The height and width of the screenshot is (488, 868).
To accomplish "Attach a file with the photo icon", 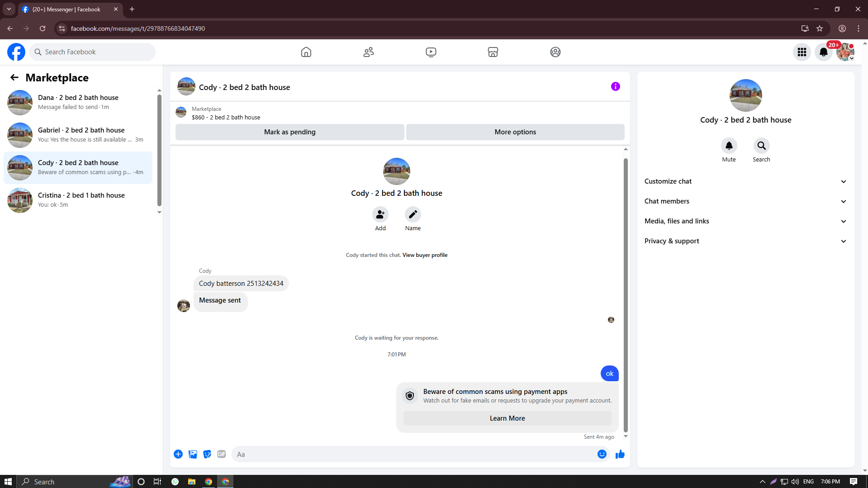I will (193, 454).
